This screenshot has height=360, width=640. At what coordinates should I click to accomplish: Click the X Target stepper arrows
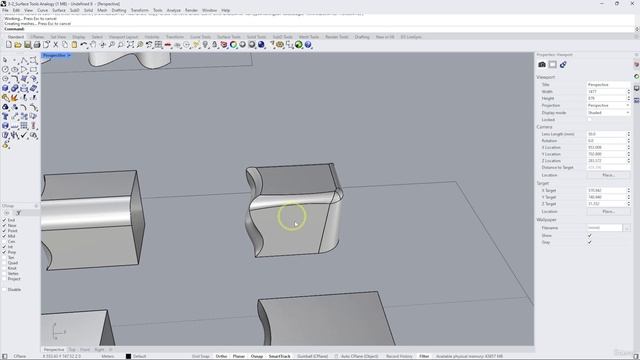pyautogui.click(x=629, y=190)
